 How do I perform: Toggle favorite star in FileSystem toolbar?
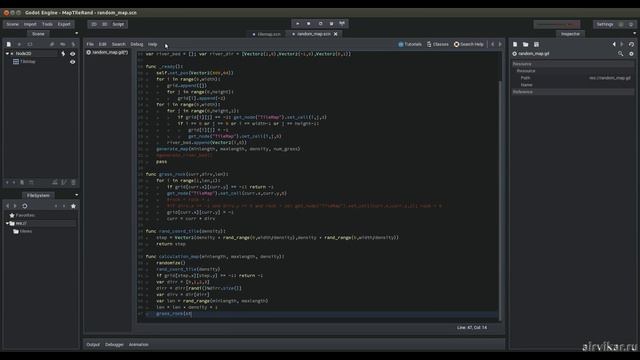(x=73, y=206)
